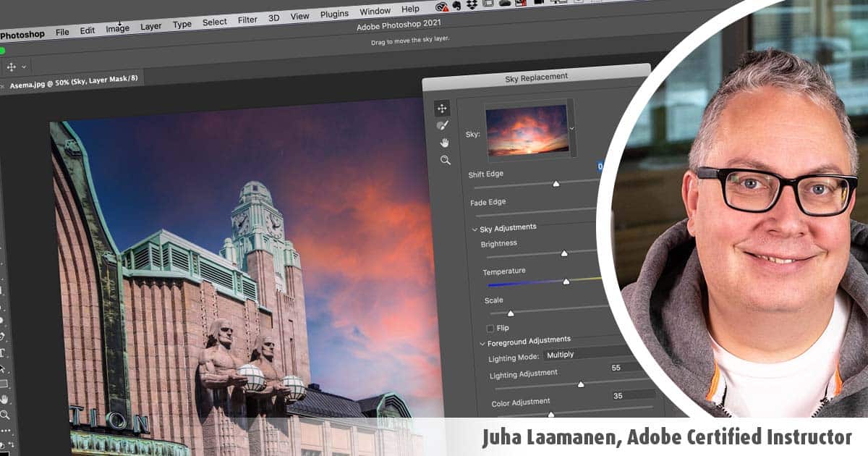Click the sunset Sky preview thumbnail
This screenshot has height=456, width=868.
coord(526,130)
